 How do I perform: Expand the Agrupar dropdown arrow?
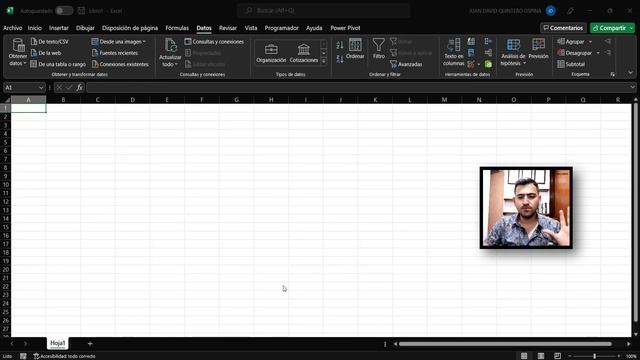[590, 42]
